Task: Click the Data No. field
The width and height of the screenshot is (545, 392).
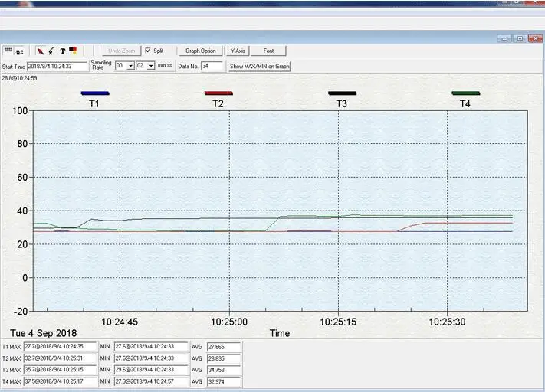Action: pos(212,66)
